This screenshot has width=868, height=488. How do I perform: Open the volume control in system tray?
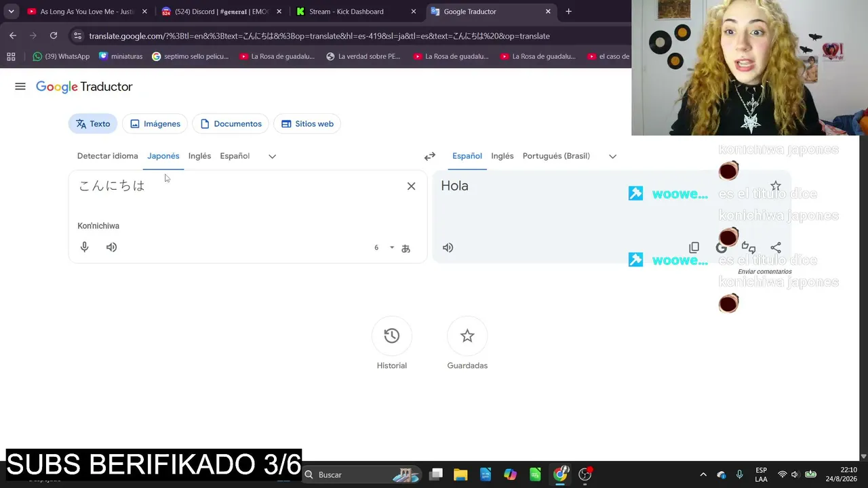coord(795,474)
